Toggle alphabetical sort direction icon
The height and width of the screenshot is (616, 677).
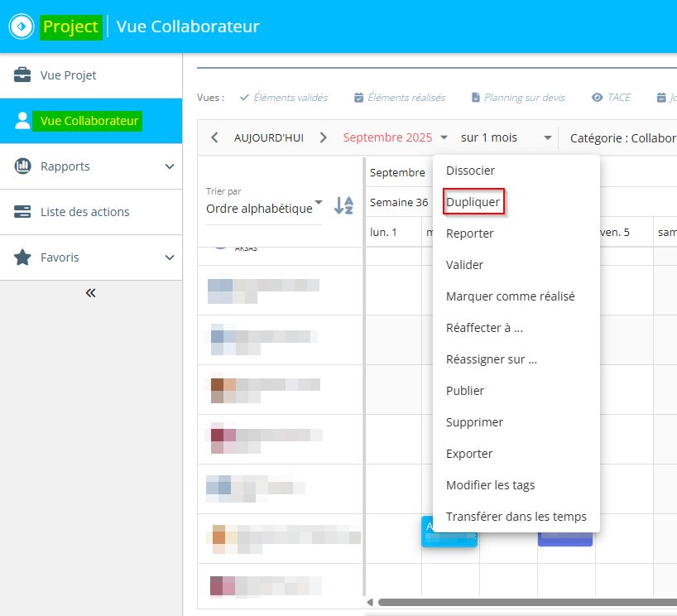click(343, 205)
